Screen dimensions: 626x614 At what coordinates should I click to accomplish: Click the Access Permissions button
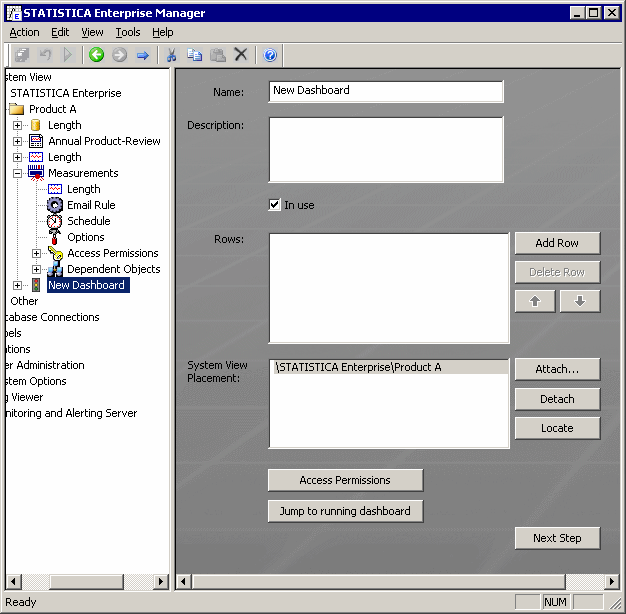pyautogui.click(x=345, y=480)
